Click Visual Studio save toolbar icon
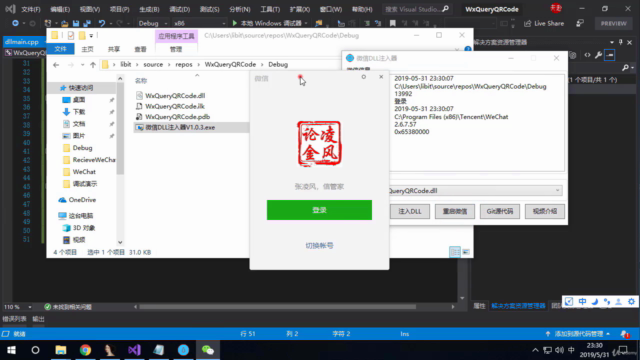The height and width of the screenshot is (360, 640). [x=76, y=23]
